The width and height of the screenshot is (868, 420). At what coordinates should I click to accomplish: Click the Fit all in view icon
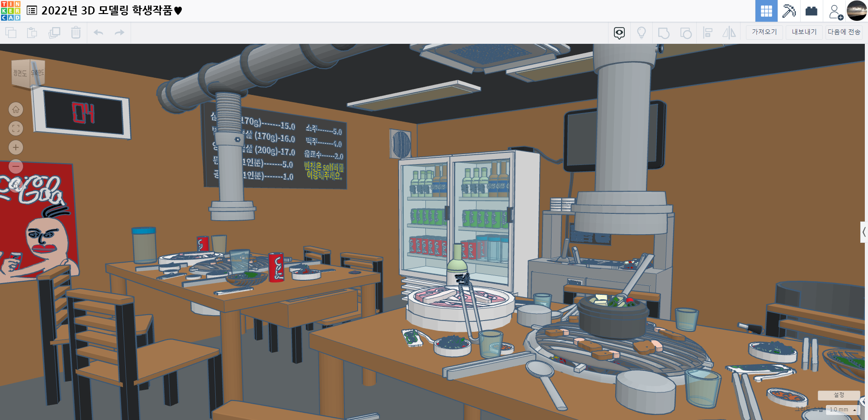click(16, 128)
